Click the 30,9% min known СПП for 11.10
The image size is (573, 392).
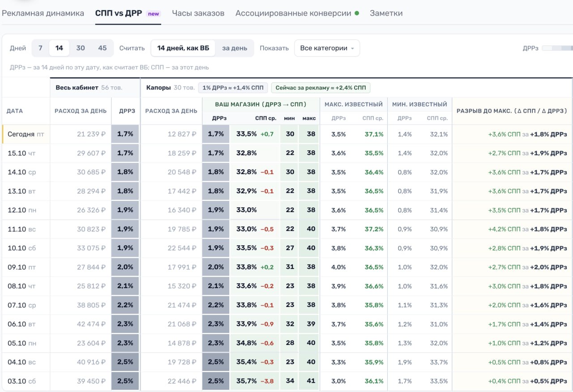[x=439, y=229]
